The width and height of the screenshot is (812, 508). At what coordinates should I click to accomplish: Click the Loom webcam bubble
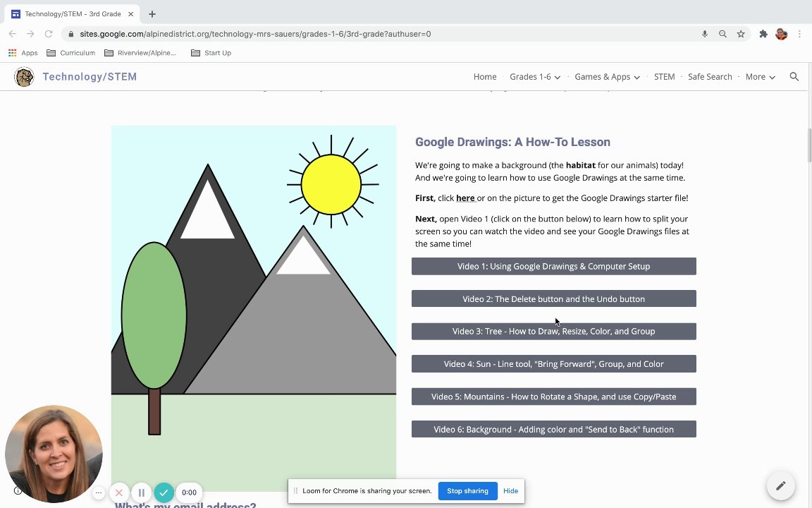54,454
